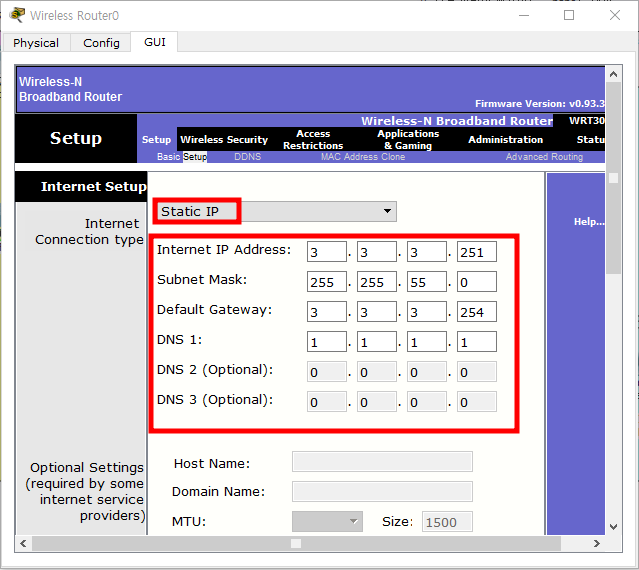Open the Setup navigation item

point(156,139)
